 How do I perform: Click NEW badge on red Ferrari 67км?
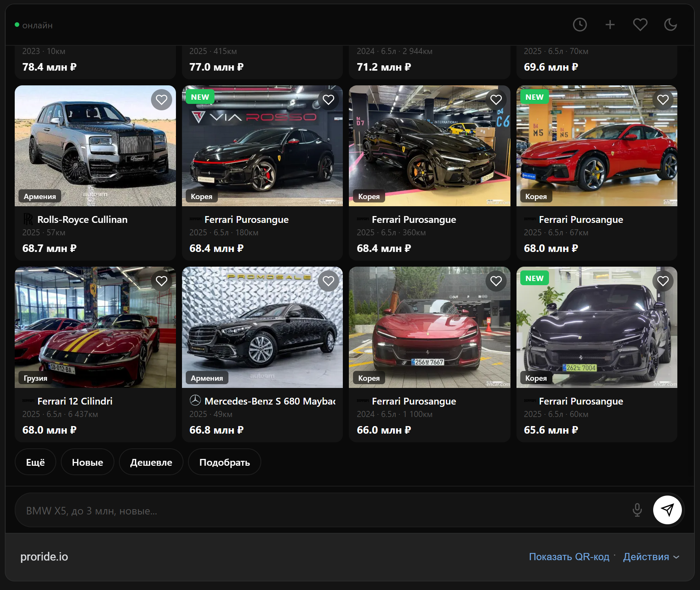point(534,97)
